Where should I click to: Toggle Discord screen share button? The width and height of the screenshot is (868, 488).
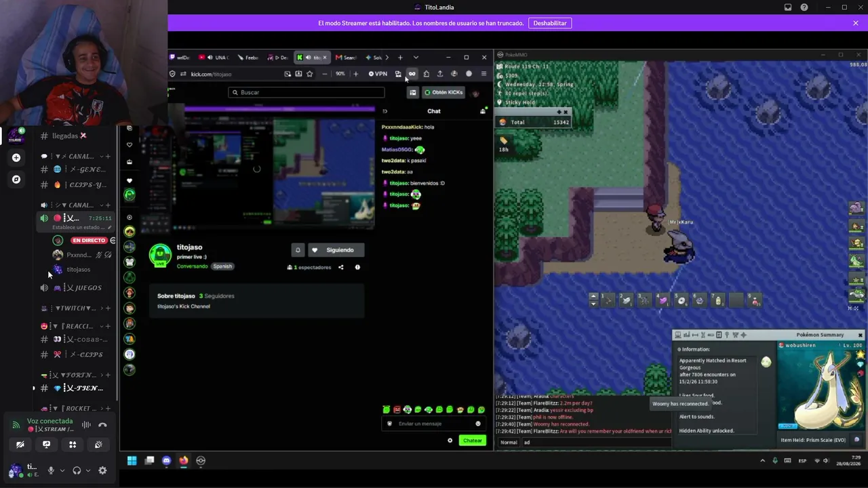(46, 445)
